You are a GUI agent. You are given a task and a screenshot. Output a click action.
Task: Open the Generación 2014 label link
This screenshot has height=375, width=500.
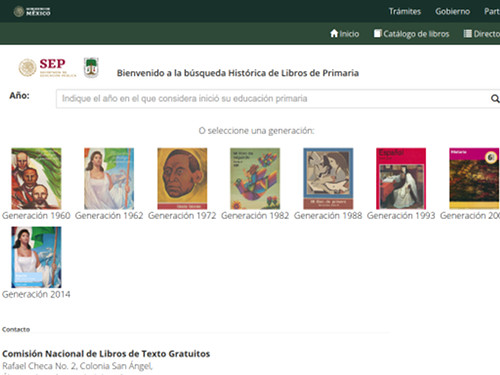[x=36, y=294]
